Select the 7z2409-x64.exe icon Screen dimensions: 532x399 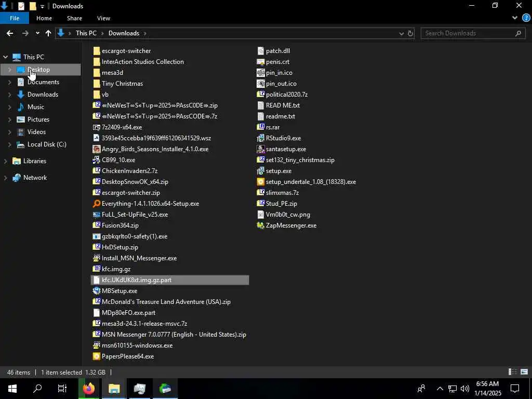pos(96,127)
